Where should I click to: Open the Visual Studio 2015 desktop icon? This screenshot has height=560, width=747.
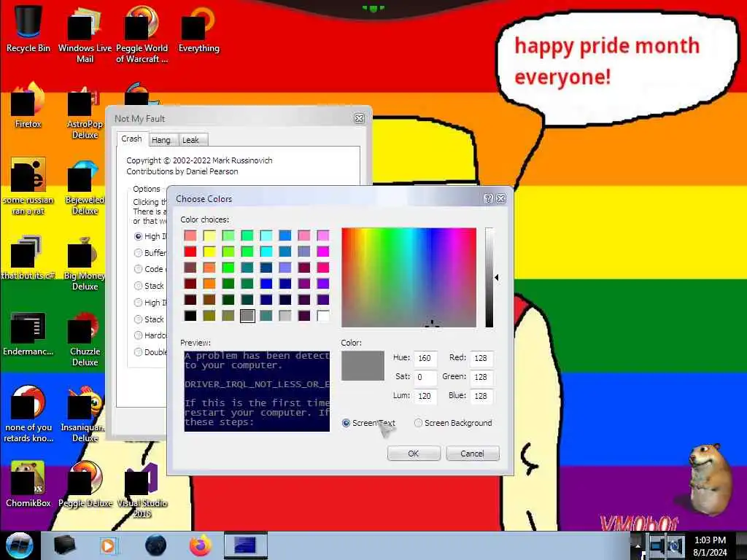tap(142, 489)
